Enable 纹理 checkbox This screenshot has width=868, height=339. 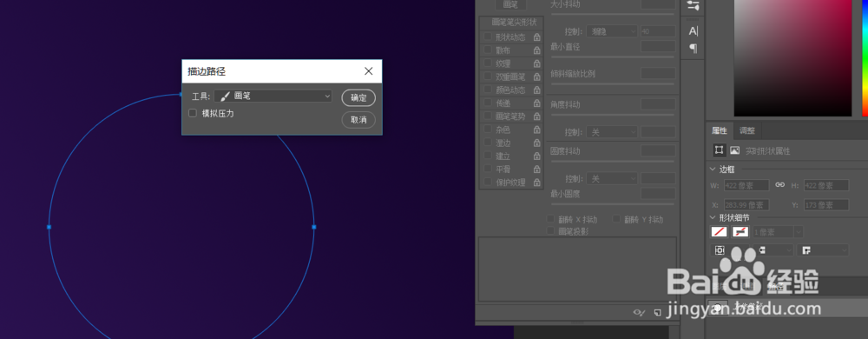coord(488,63)
